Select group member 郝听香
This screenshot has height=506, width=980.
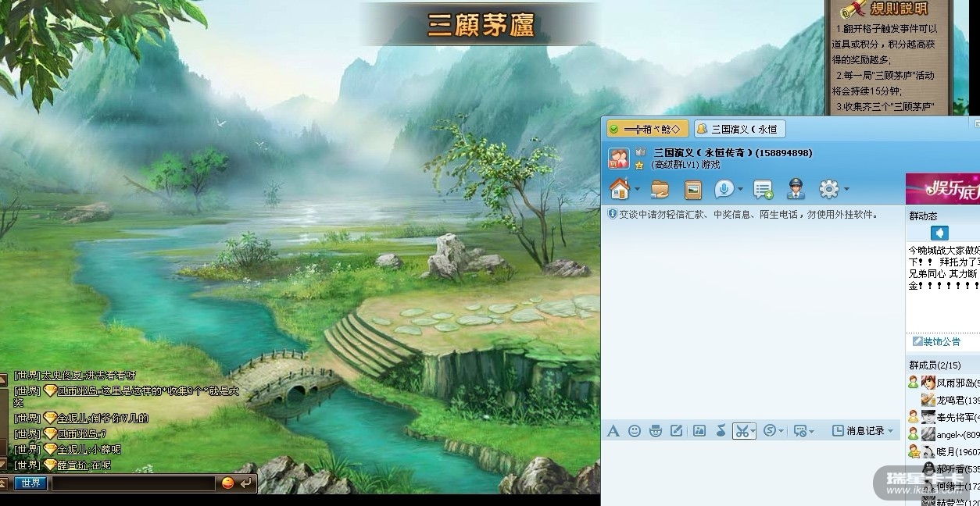(943, 469)
